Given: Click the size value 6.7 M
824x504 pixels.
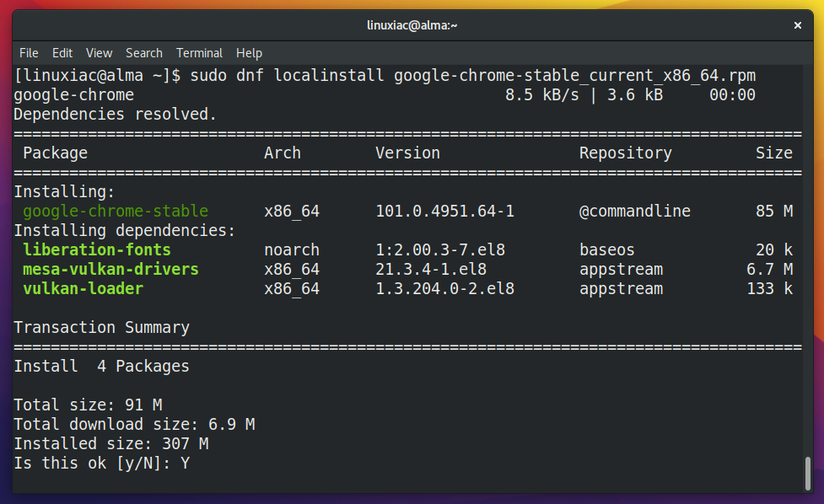Looking at the screenshot, I should 769,270.
